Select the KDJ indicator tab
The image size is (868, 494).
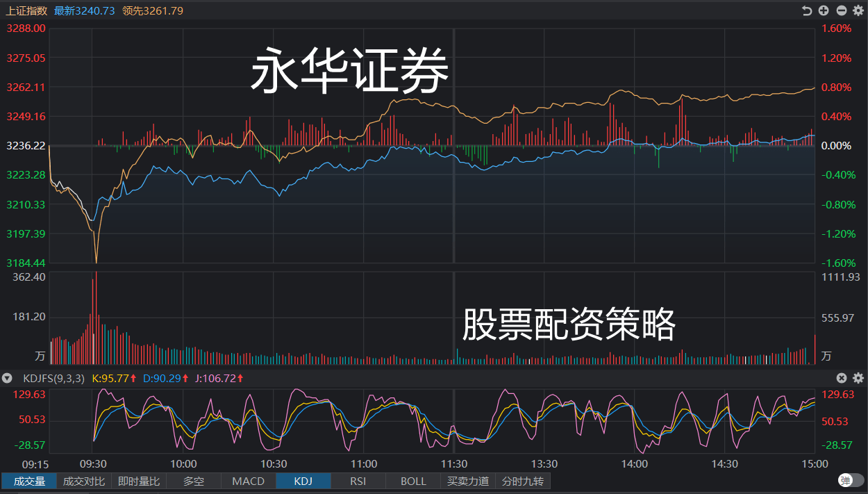coord(303,481)
